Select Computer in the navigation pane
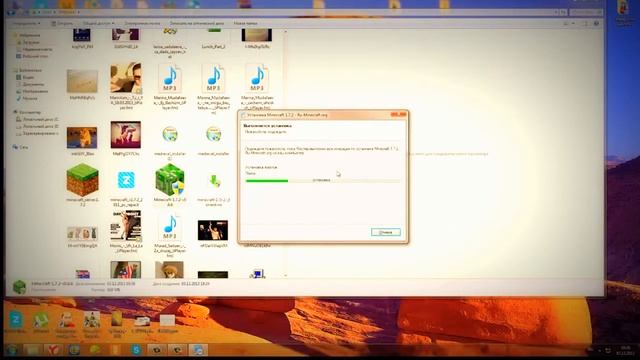Image resolution: width=640 pixels, height=360 pixels. coord(27,112)
